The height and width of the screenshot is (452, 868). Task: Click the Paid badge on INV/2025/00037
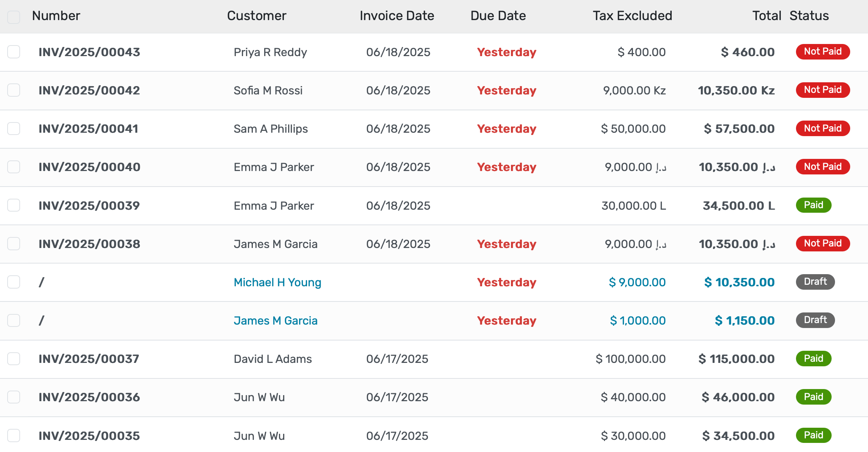[x=813, y=358]
